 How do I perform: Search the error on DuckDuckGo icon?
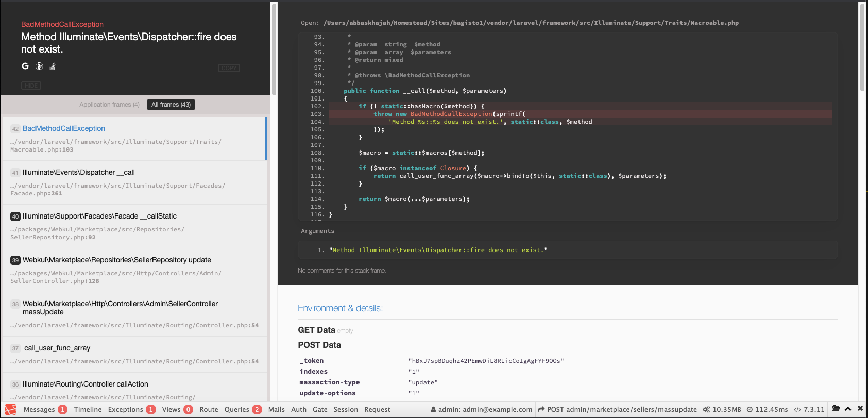[x=39, y=66]
